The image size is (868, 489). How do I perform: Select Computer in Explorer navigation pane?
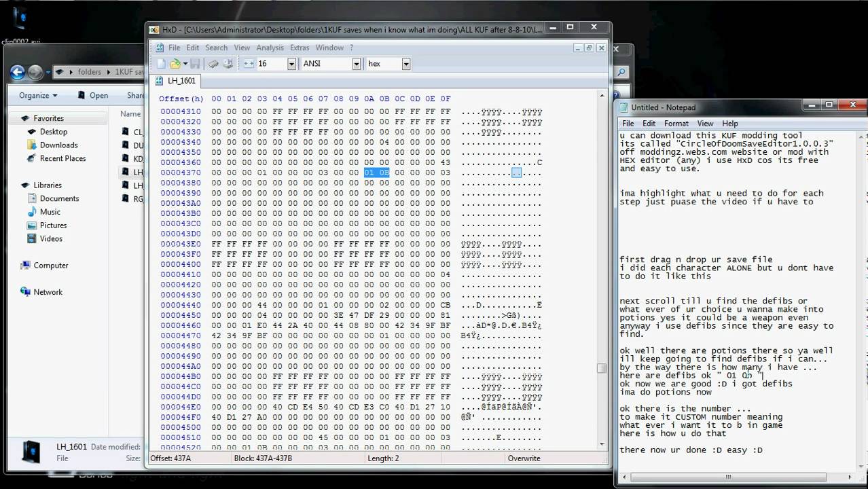click(x=51, y=266)
